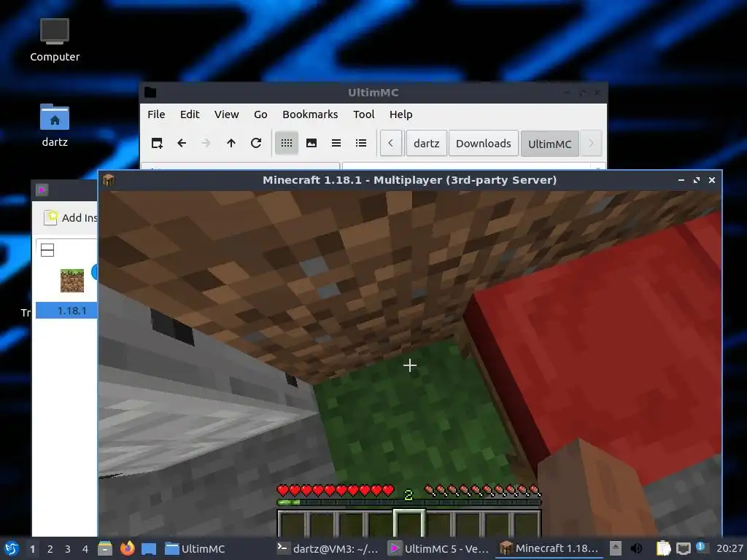Switch to UltimMC folder taskbar entry
The image size is (747, 560).
point(196,548)
